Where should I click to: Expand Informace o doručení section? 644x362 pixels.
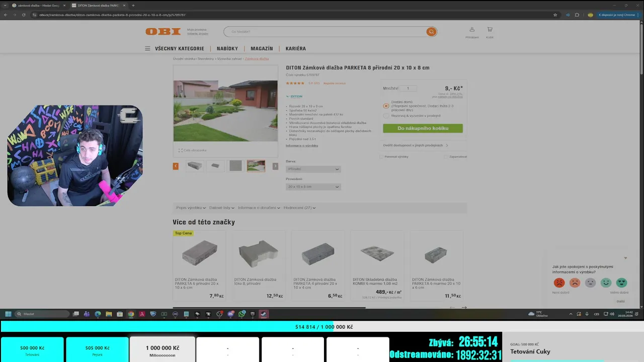point(259,208)
